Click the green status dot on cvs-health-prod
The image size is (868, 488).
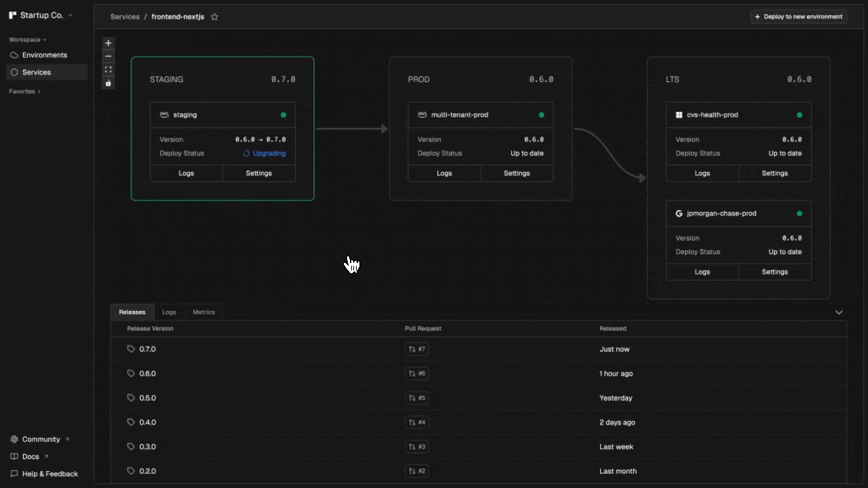(800, 115)
